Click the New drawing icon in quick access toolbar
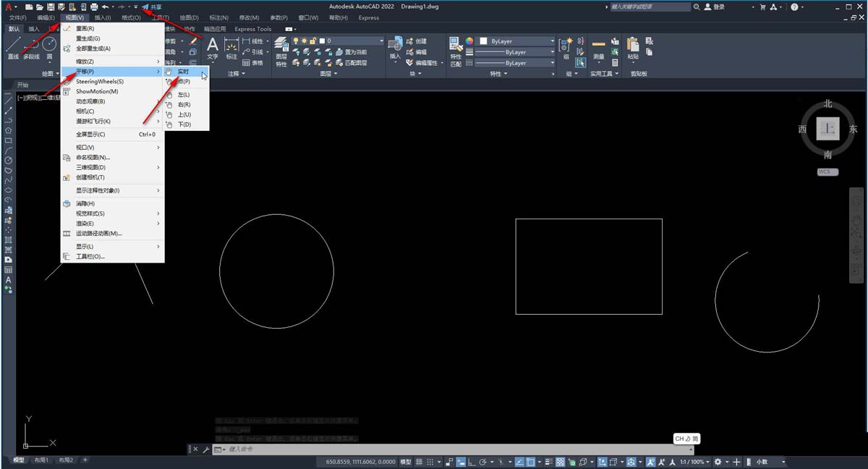868x469 pixels. [x=29, y=7]
